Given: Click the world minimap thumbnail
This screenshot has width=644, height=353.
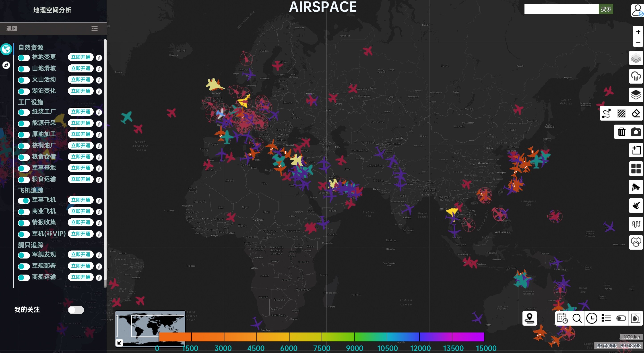Looking at the screenshot, I should [x=150, y=329].
